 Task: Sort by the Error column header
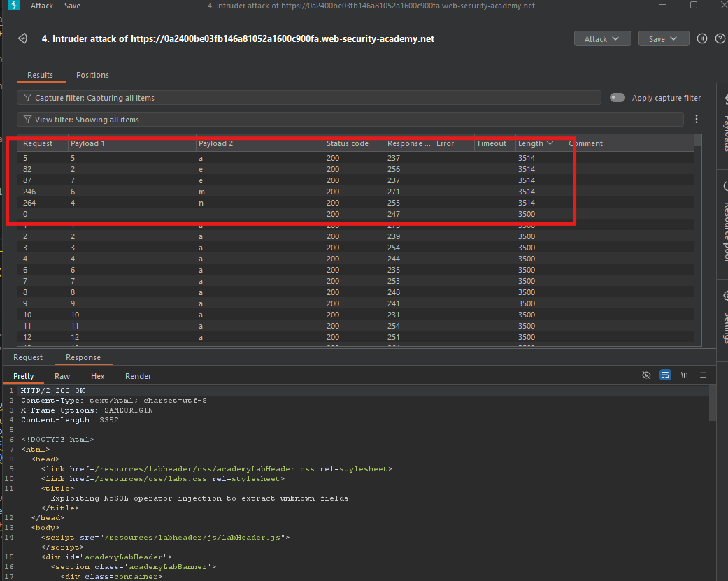tap(453, 143)
